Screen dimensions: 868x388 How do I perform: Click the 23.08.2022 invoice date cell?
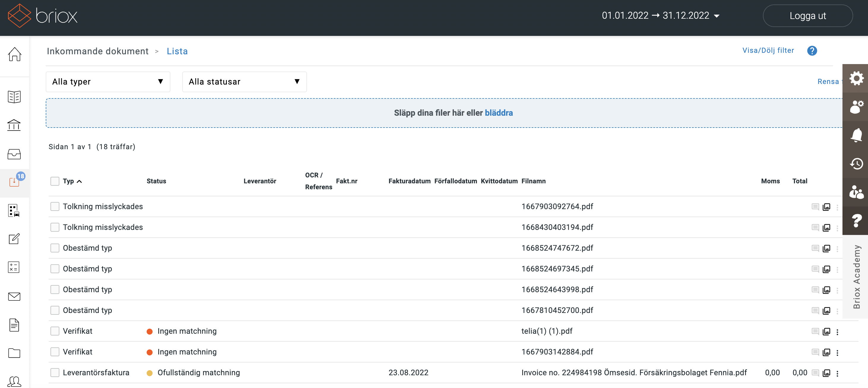[x=408, y=373]
